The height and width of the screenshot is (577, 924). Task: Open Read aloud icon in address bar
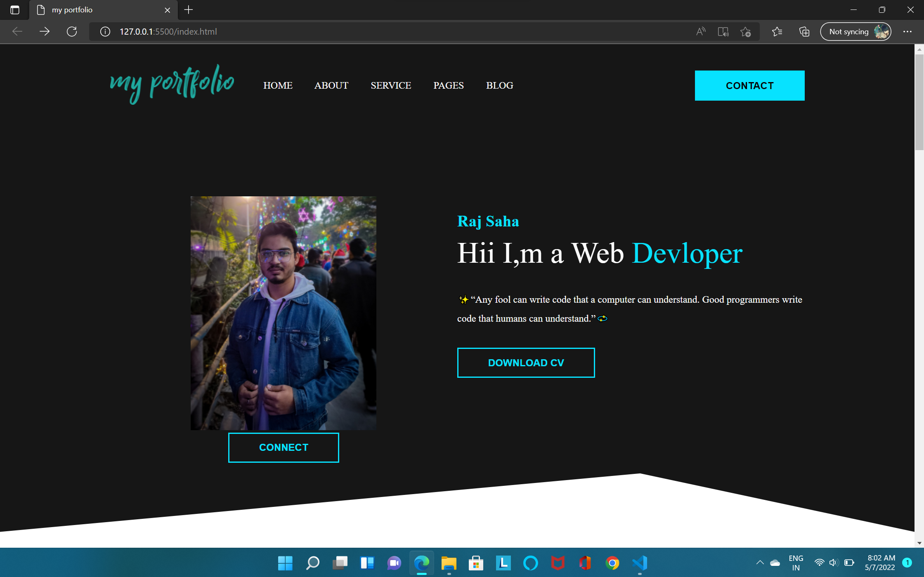coord(700,31)
